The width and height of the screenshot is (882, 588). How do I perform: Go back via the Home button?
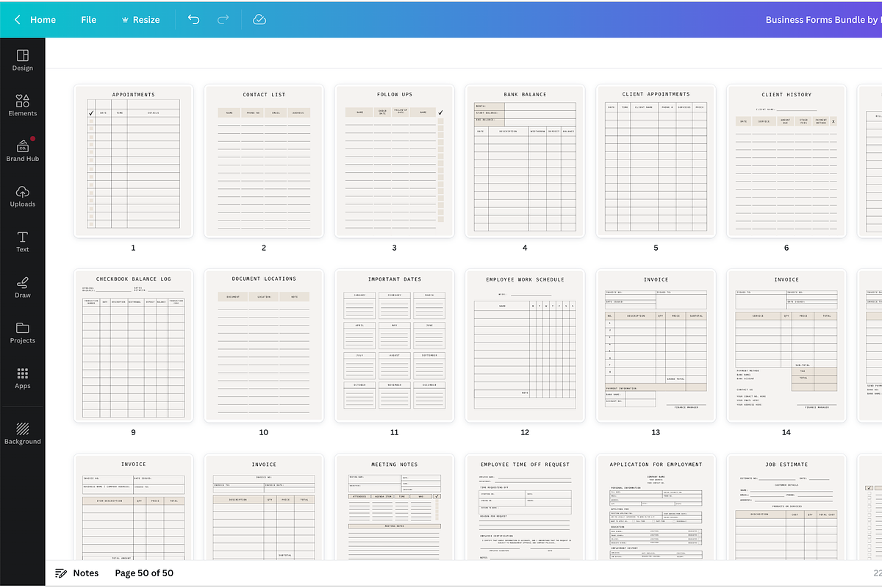[35, 20]
